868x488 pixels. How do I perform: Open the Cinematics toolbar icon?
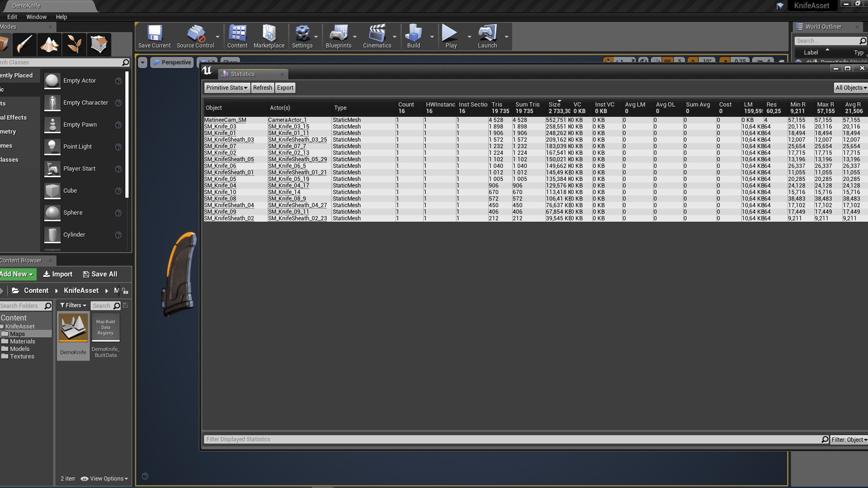point(377,36)
